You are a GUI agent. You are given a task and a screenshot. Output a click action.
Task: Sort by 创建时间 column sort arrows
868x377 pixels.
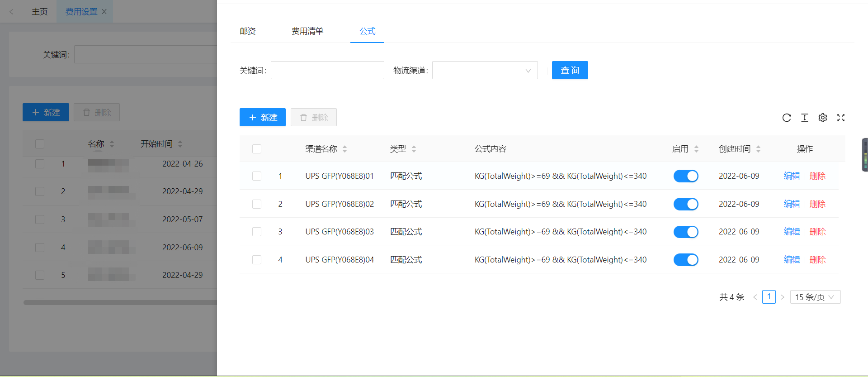click(x=759, y=149)
